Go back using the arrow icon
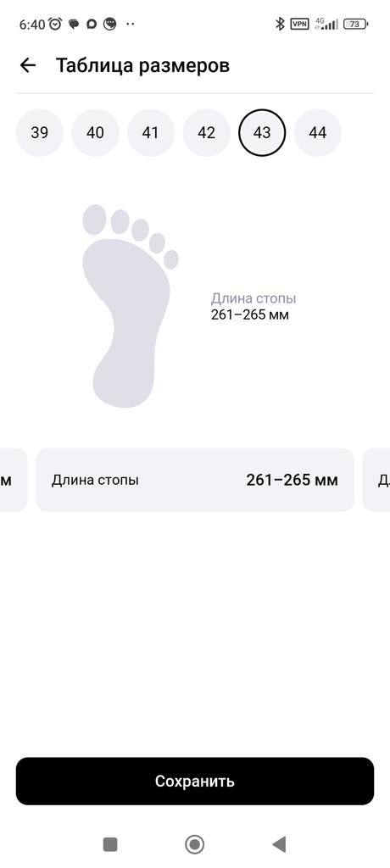The height and width of the screenshot is (868, 390). point(27,65)
